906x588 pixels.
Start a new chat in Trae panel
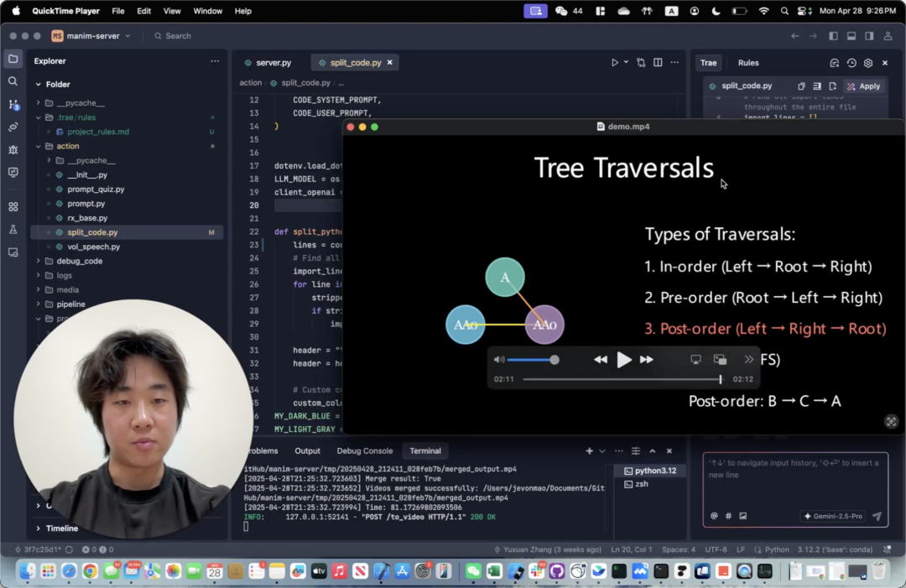click(835, 63)
